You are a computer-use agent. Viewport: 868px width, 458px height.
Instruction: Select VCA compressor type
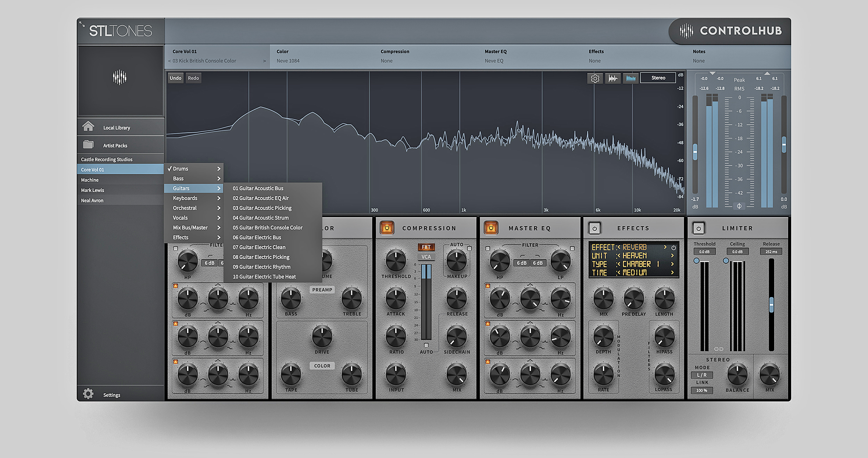tap(426, 257)
